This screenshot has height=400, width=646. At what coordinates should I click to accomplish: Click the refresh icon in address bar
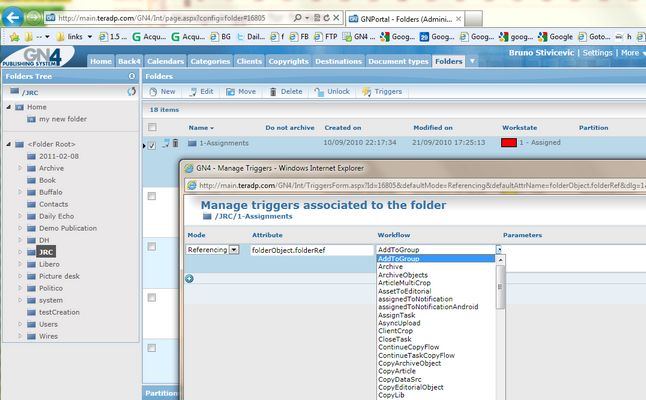pos(326,18)
